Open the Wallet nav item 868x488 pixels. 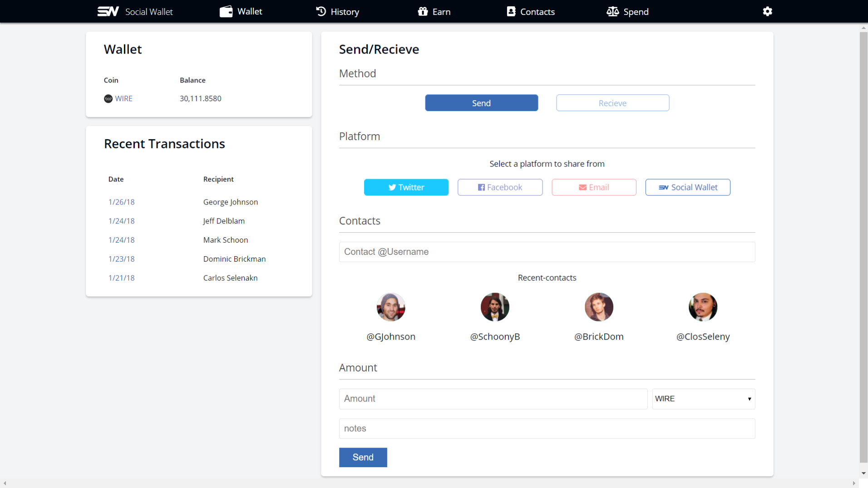pyautogui.click(x=241, y=11)
